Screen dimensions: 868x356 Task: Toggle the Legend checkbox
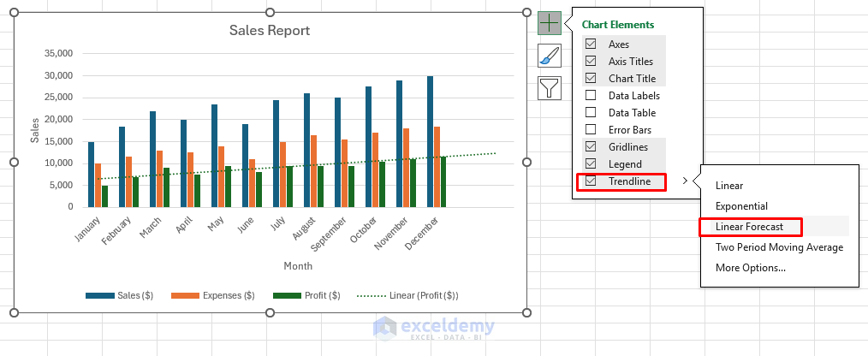(591, 164)
